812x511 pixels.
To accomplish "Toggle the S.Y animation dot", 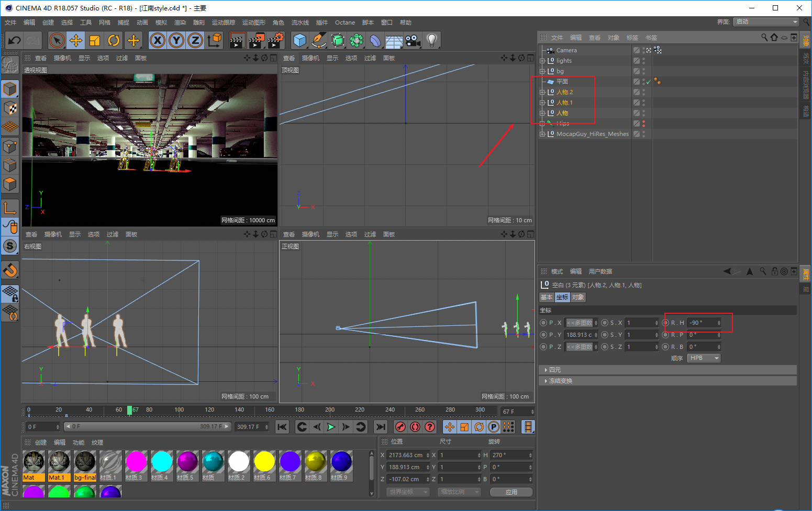I will (x=605, y=335).
